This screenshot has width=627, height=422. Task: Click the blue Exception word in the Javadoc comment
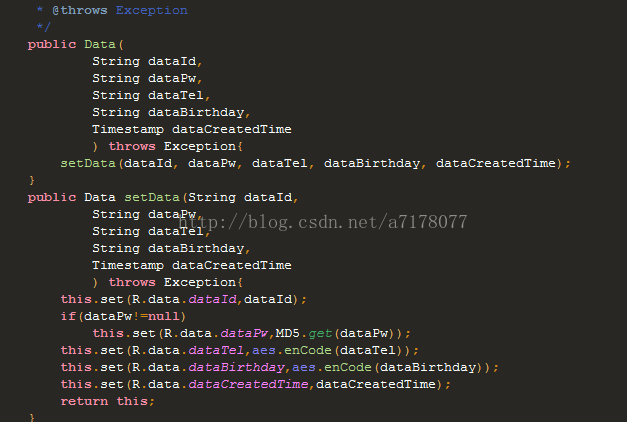[152, 10]
